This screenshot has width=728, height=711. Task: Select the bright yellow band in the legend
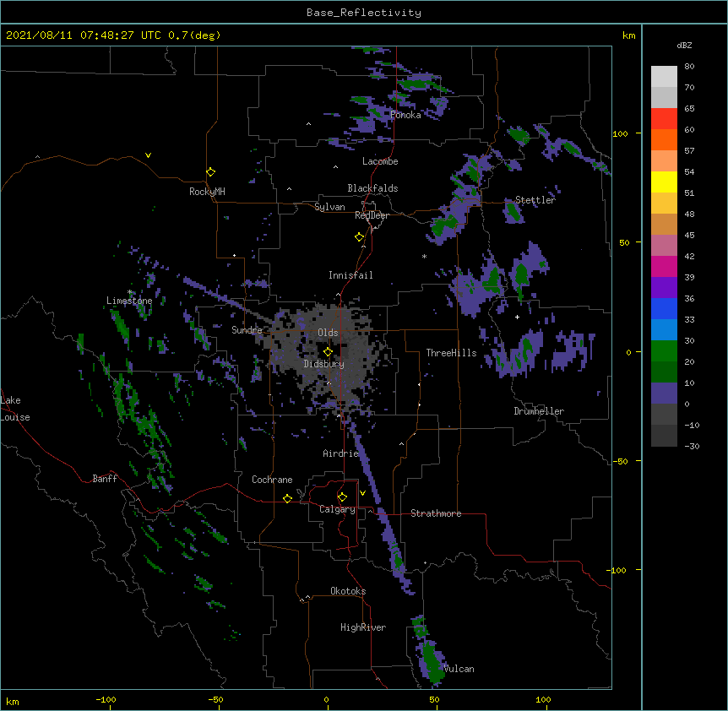tap(664, 182)
